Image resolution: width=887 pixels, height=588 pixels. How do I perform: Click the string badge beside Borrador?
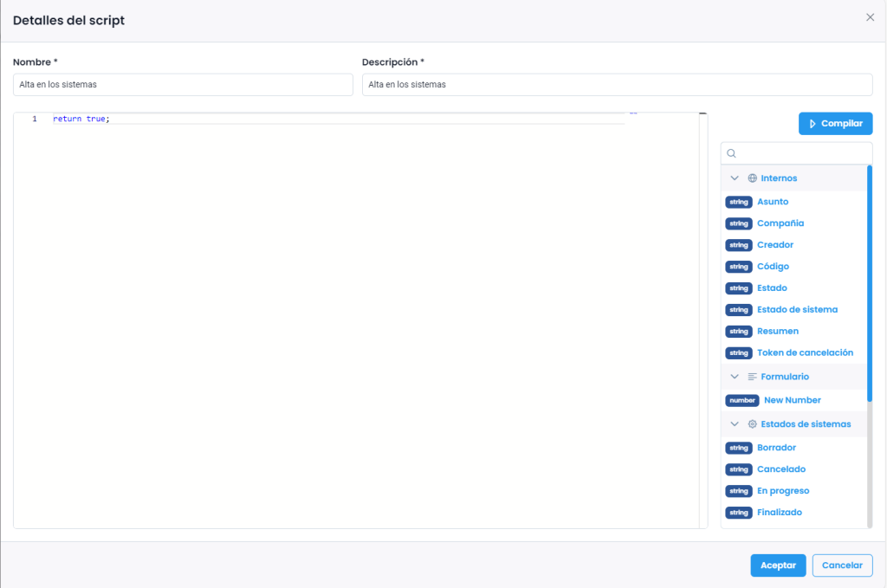738,448
